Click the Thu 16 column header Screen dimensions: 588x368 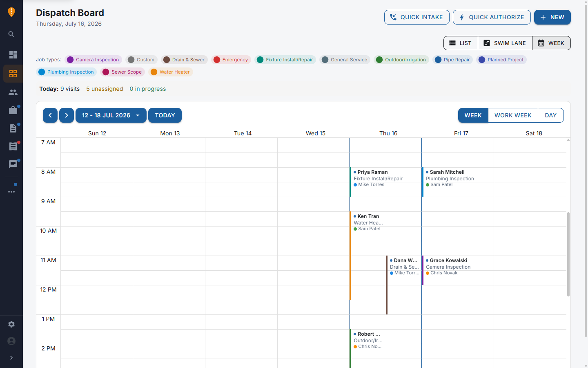(388, 133)
